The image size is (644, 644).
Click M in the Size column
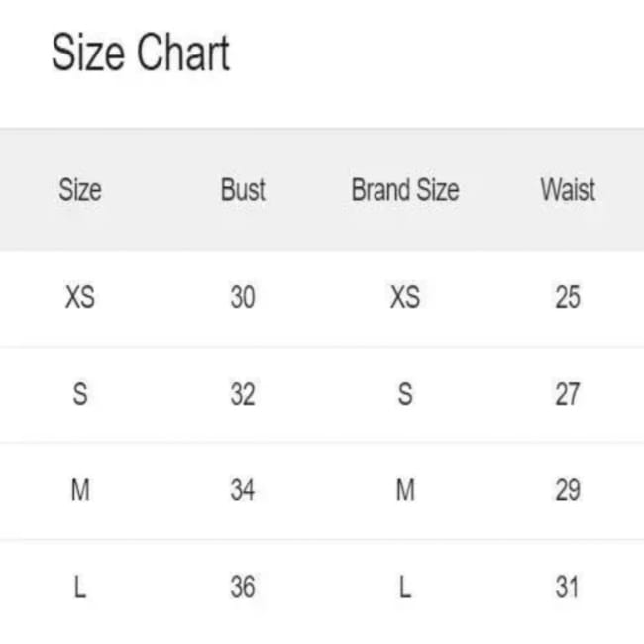[80, 490]
